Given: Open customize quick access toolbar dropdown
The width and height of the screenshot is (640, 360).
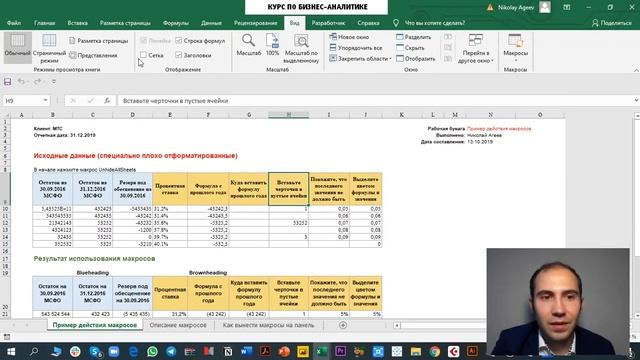Looking at the screenshot, I should pos(53,82).
